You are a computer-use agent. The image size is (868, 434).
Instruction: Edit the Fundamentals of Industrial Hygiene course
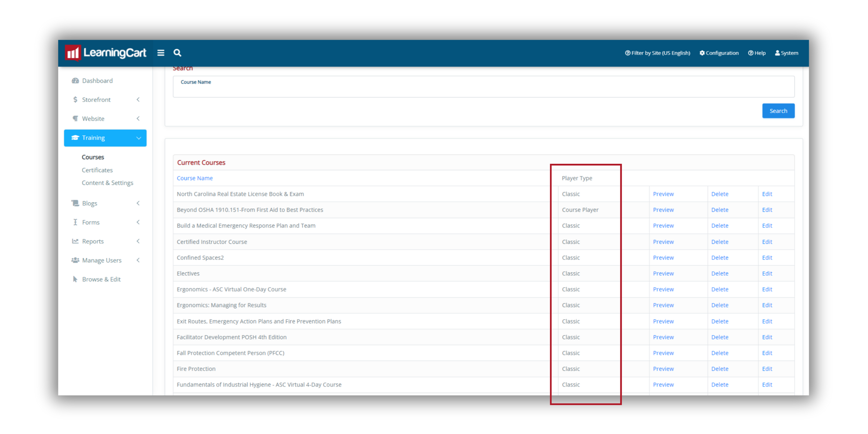767,385
